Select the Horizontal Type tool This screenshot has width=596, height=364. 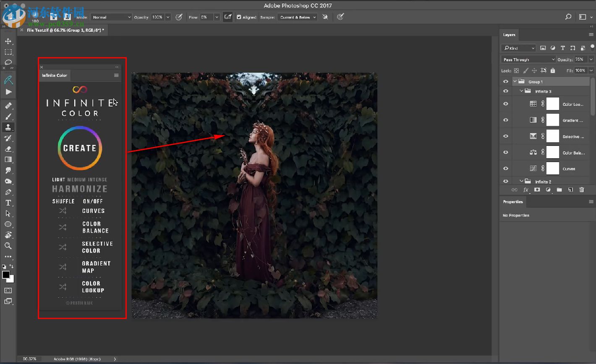click(8, 203)
